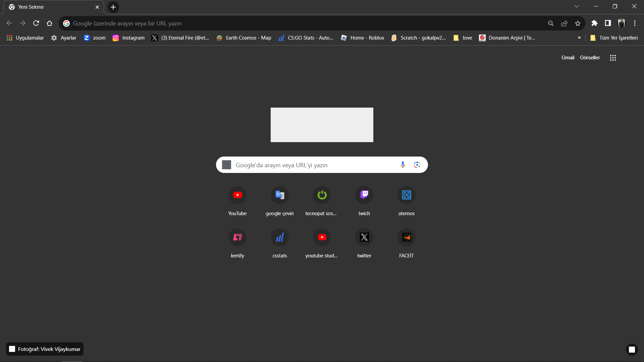Viewport: 644px width, 362px height.
Task: Click the share page icon
Action: [x=564, y=23]
